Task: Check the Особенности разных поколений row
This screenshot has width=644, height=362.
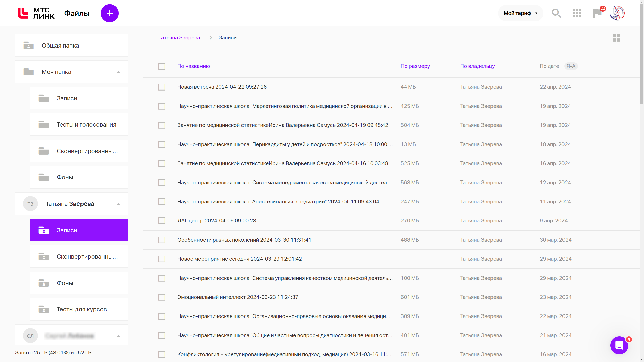Action: (x=162, y=240)
